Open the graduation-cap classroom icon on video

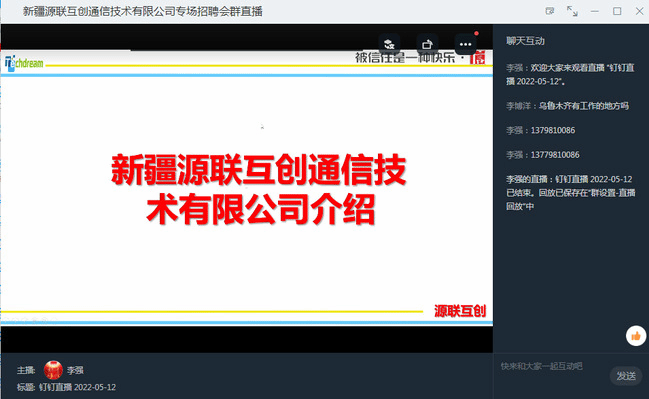click(x=389, y=44)
